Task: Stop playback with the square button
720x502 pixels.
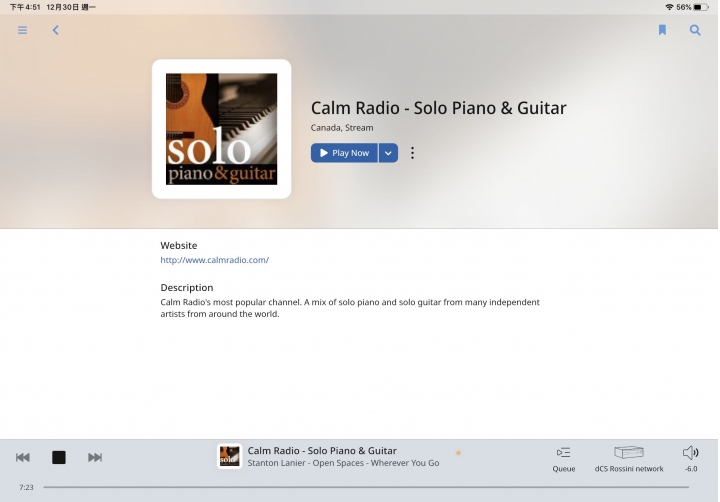Action: point(59,457)
